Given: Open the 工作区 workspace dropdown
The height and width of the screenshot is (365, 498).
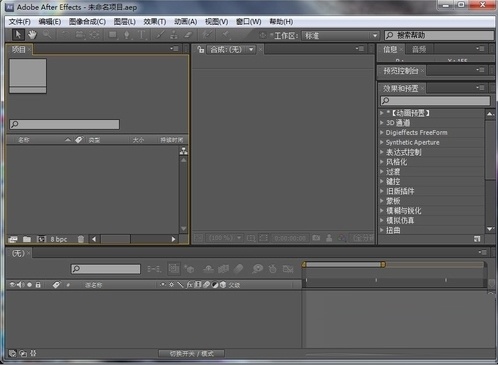Looking at the screenshot, I should click(340, 35).
